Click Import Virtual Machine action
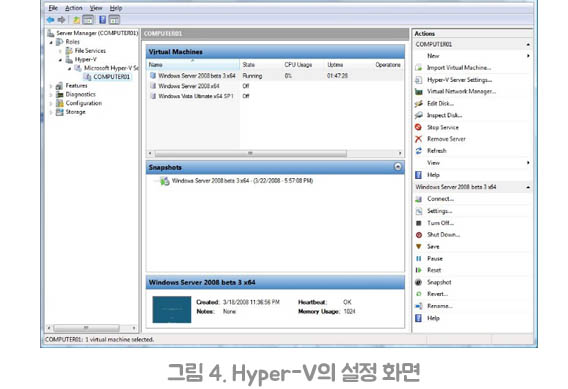This screenshot has height=389, width=568. point(459,68)
